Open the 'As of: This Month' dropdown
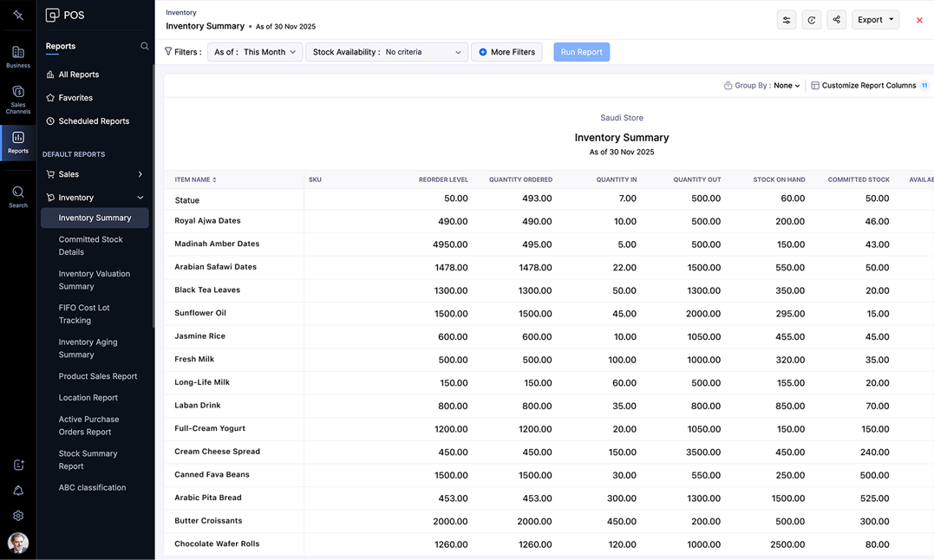The width and height of the screenshot is (934, 560). (255, 52)
